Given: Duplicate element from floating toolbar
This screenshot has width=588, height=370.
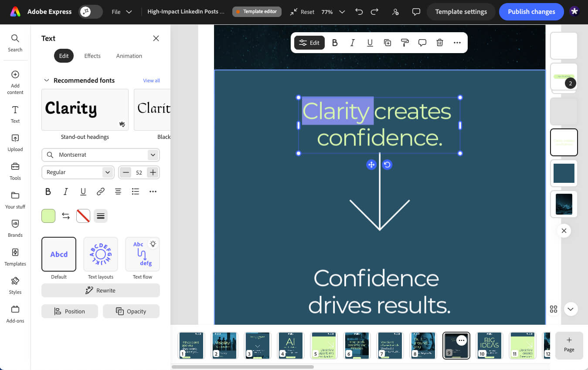Looking at the screenshot, I should tap(387, 43).
